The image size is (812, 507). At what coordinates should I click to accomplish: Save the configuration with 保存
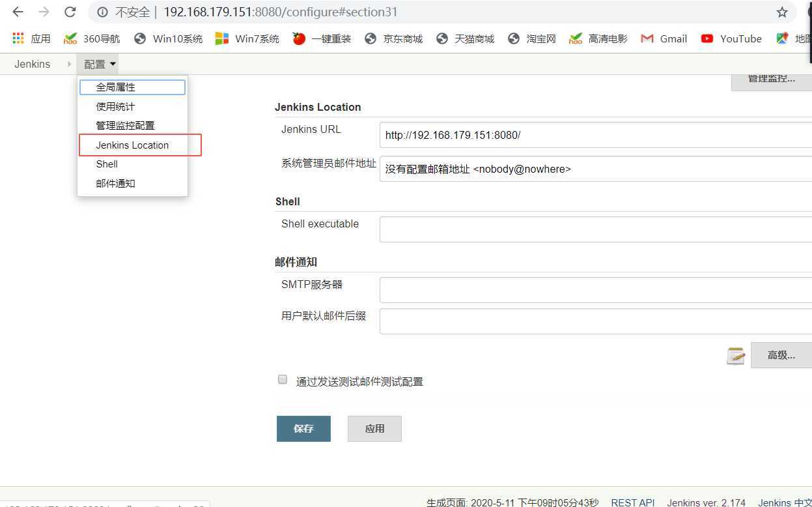click(303, 428)
